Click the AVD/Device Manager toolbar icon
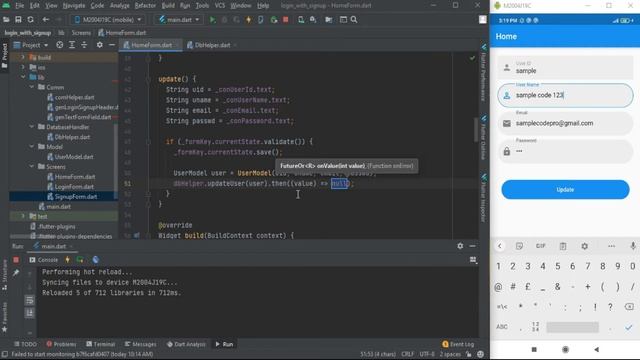Screen dimensions: 640x360 point(301,20)
